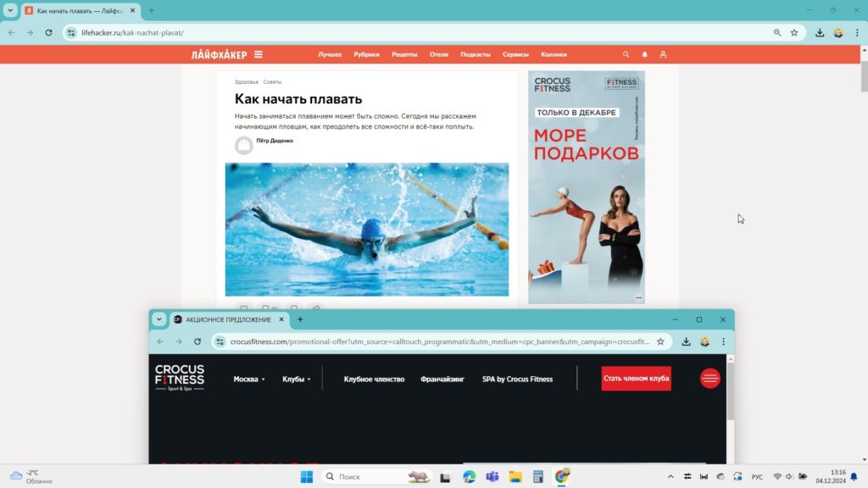
Task: Switch to the Подкасты section
Action: click(x=475, y=54)
